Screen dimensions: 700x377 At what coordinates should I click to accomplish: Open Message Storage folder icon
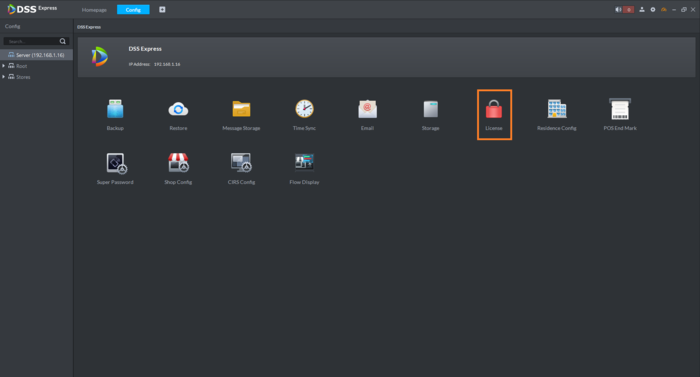241,109
